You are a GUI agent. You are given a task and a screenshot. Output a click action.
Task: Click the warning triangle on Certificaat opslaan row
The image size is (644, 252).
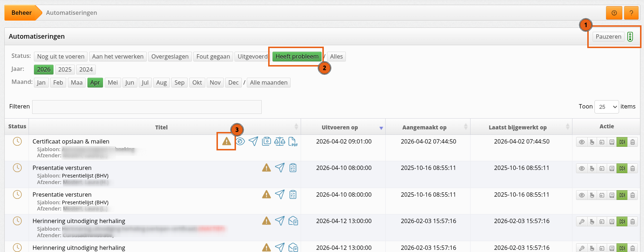coord(227,141)
